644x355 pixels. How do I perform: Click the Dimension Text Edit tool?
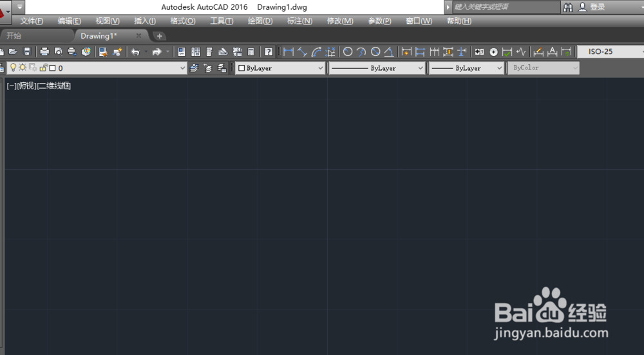(x=553, y=51)
